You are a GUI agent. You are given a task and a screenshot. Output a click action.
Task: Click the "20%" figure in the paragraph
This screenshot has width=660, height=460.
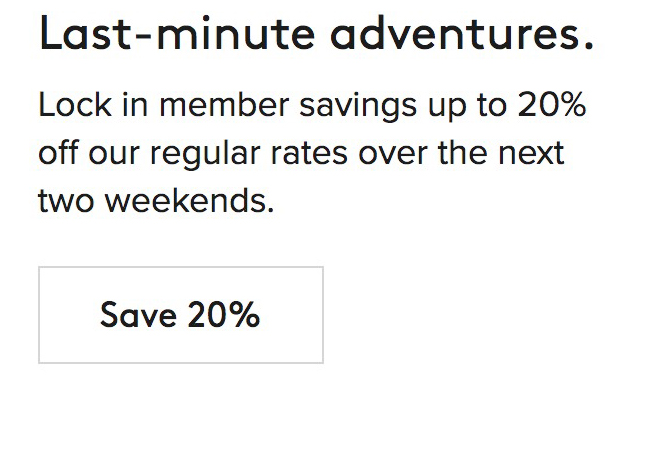[x=551, y=105]
